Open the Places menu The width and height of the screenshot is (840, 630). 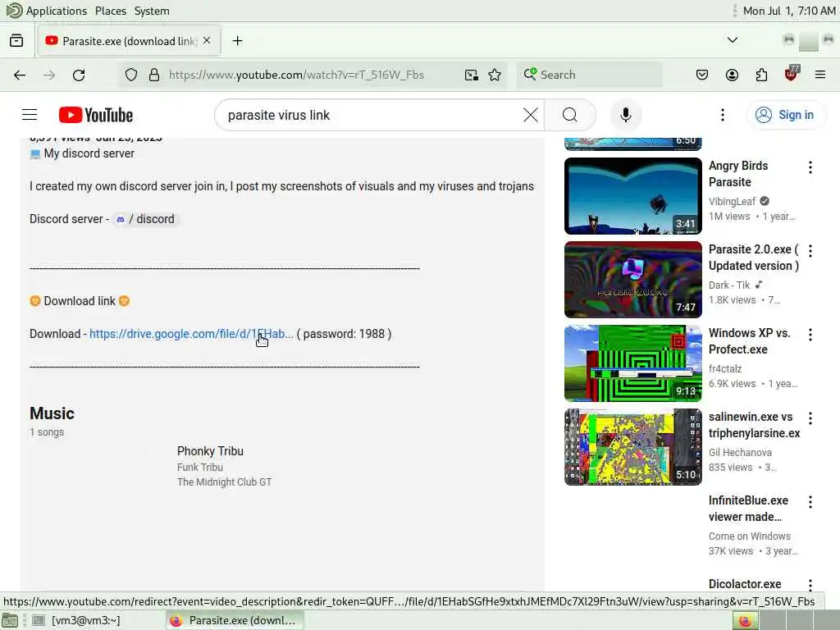pyautogui.click(x=111, y=11)
